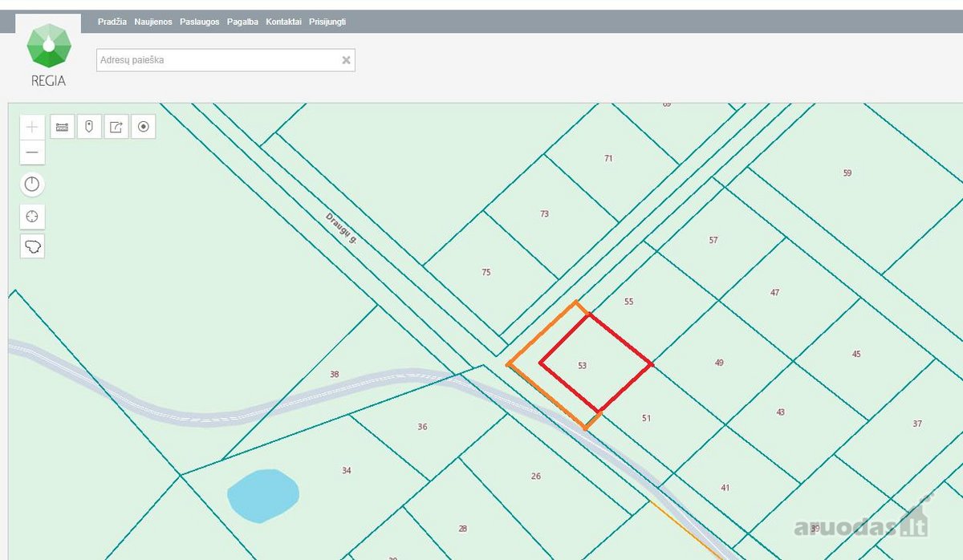The height and width of the screenshot is (560, 963).
Task: Click parcel number 73 on the map
Action: coord(545,214)
